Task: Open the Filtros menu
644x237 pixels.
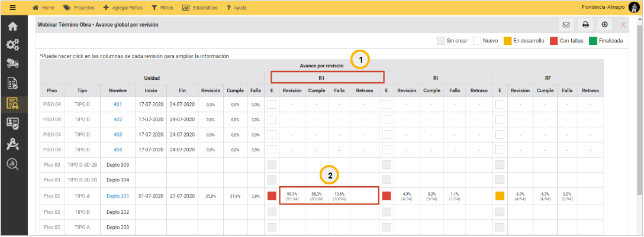Action: (163, 8)
